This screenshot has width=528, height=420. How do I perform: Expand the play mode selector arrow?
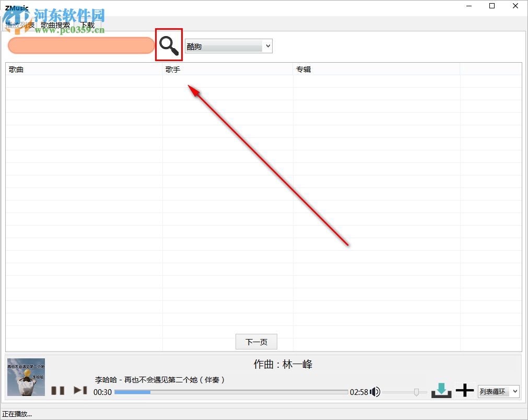tap(515, 391)
